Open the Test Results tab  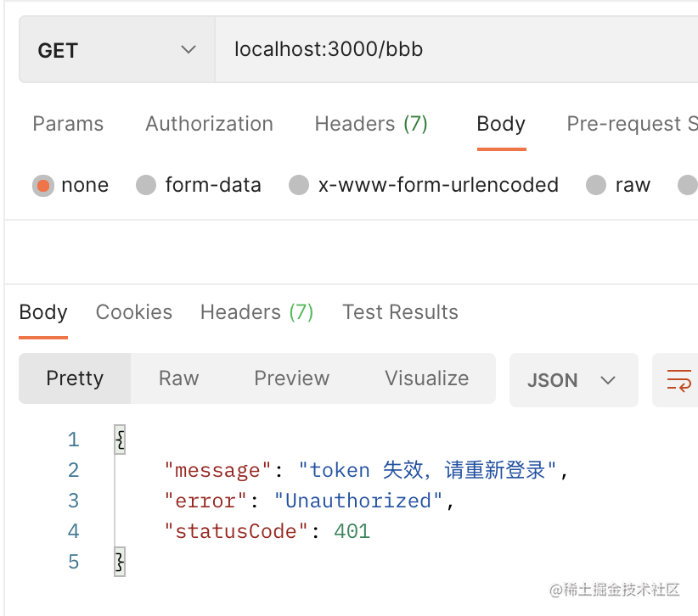400,312
